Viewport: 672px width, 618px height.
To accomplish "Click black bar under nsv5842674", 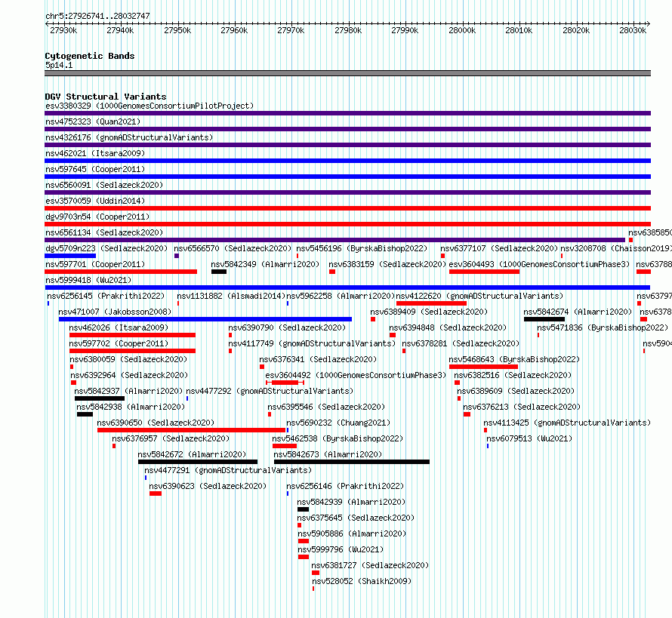I will click(544, 319).
